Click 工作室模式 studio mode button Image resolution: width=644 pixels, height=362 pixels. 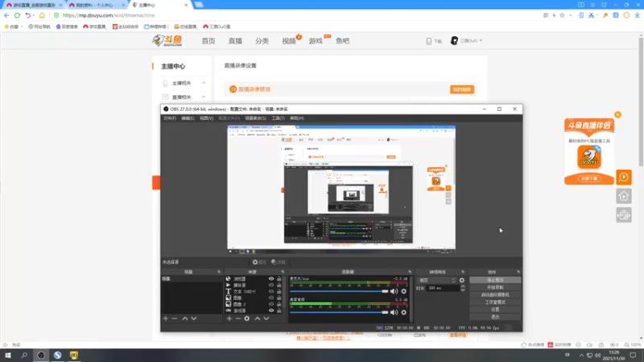(x=495, y=302)
